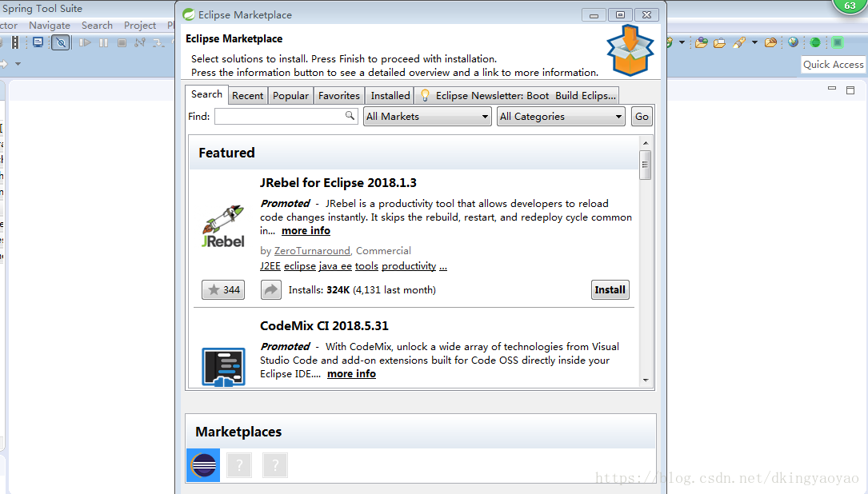Open the forward navigation history dropdown arrow

coord(18,64)
